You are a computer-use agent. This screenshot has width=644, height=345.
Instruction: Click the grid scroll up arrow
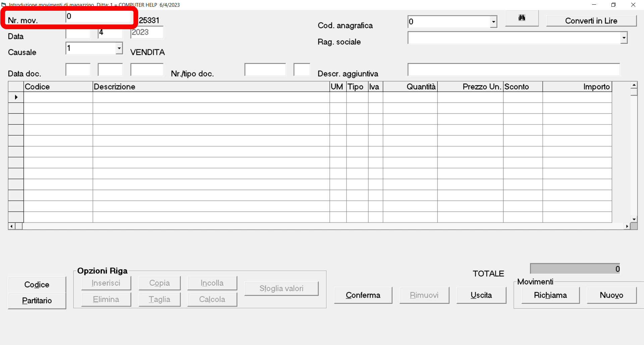634,85
